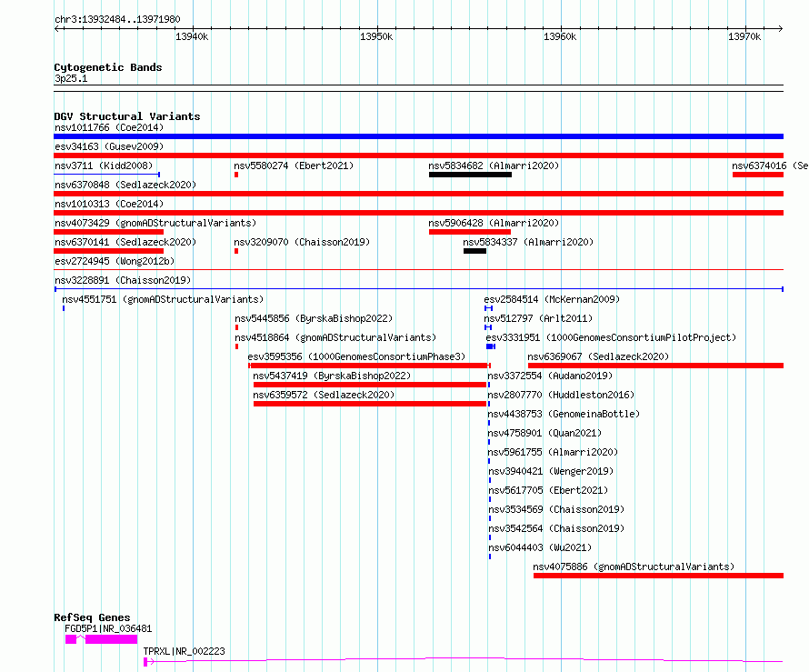Click the nsv5906428 (Almarri2020) red bar
Image resolution: width=809 pixels, height=672 pixels.
[470, 232]
